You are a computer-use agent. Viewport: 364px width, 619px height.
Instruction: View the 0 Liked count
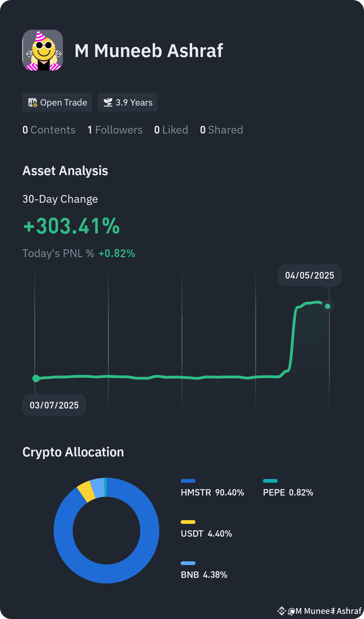171,130
